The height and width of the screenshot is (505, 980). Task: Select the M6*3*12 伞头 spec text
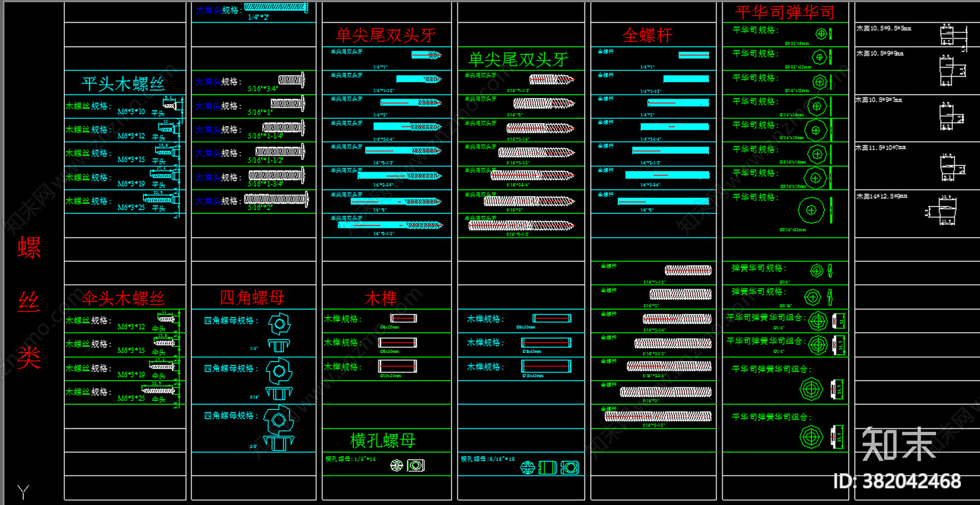click(141, 327)
